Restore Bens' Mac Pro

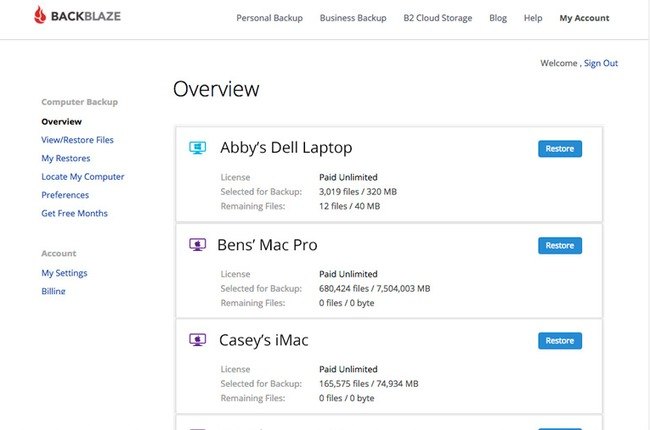[560, 245]
